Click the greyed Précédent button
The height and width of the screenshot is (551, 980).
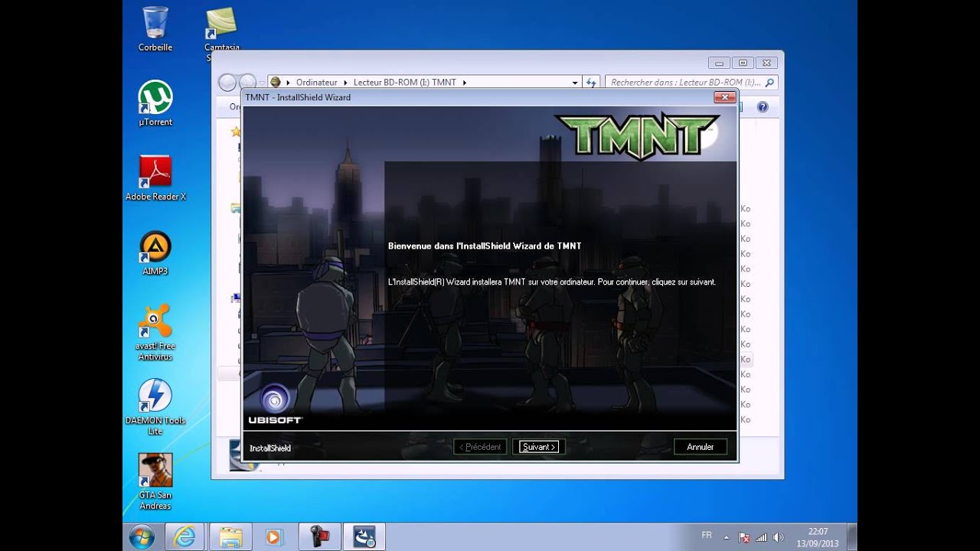pos(480,447)
